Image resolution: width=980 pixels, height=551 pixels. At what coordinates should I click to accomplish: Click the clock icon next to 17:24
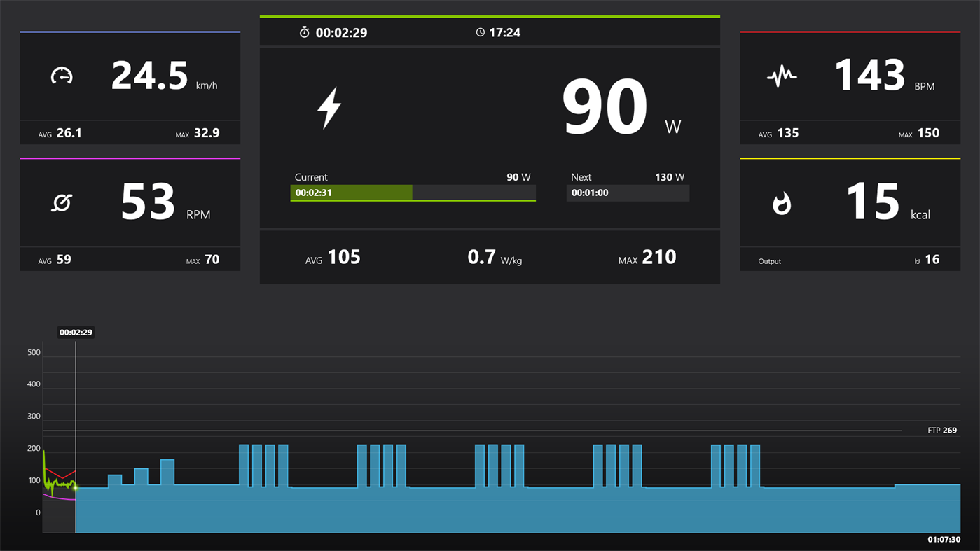(479, 32)
